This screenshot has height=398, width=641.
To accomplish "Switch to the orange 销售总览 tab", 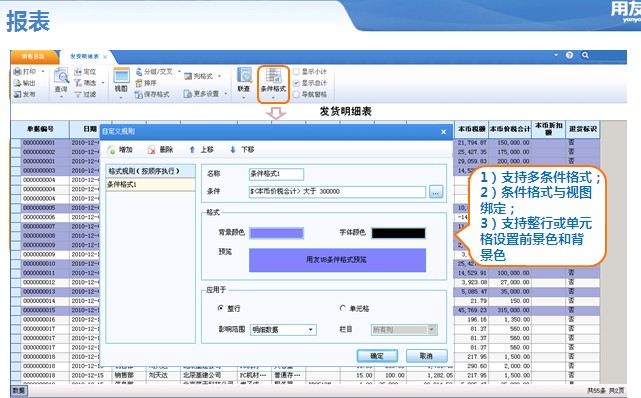I will coord(34,56).
